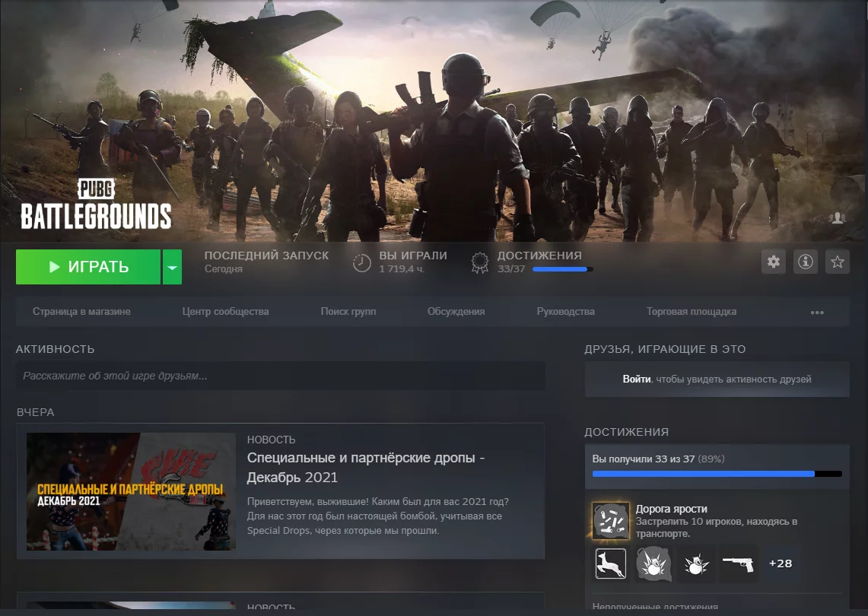Click Войти link to see friends' activity

click(637, 379)
